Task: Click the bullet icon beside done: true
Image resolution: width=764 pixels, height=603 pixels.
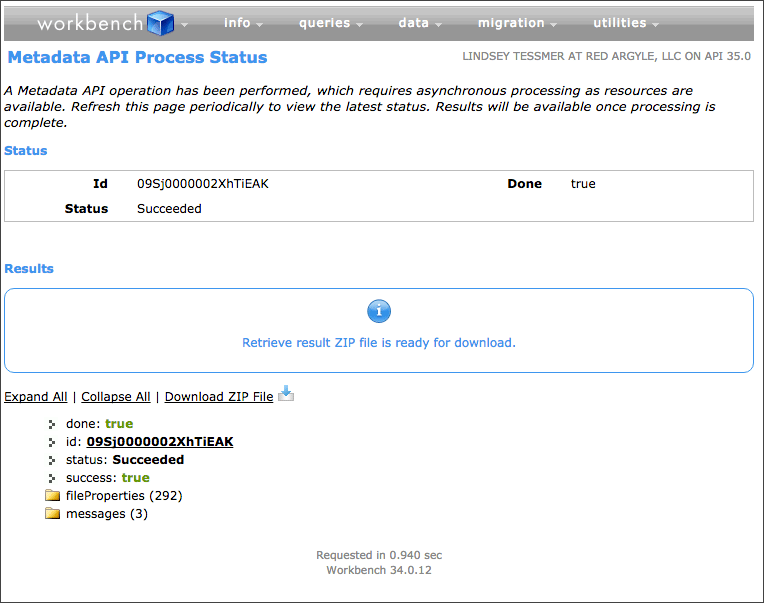Action: click(52, 424)
